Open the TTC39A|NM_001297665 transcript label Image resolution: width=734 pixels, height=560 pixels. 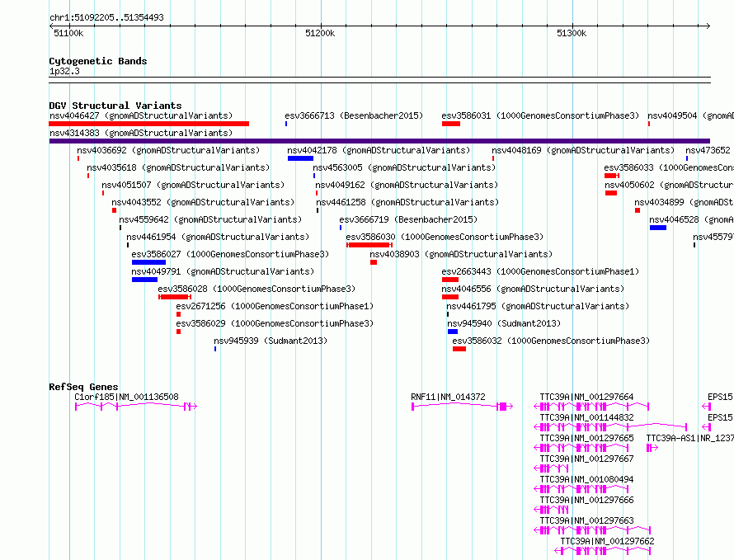tap(586, 438)
